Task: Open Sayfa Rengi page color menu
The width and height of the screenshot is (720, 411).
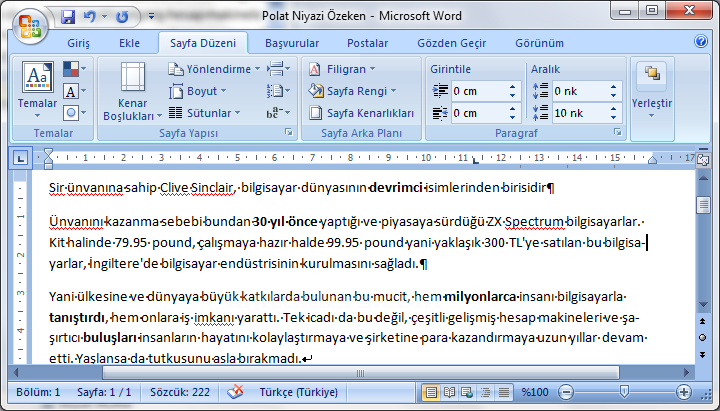Action: point(352,91)
